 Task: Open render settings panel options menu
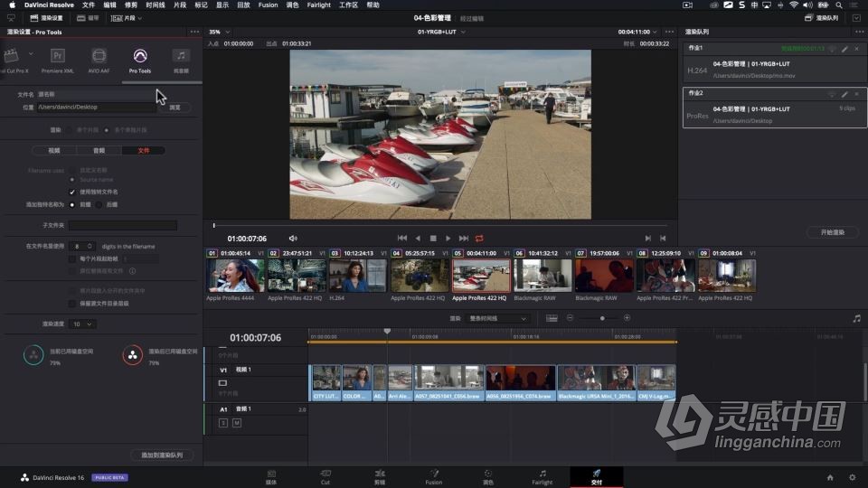194,33
